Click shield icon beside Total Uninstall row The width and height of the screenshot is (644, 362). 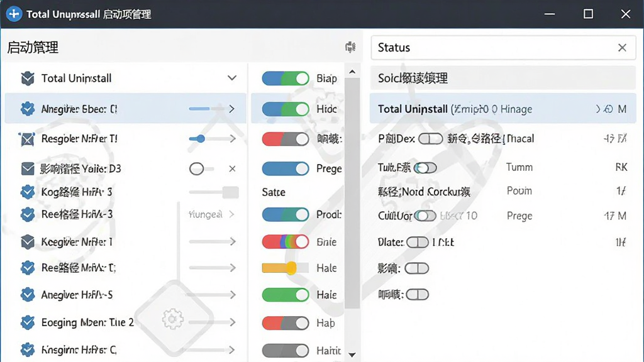pyautogui.click(x=28, y=78)
